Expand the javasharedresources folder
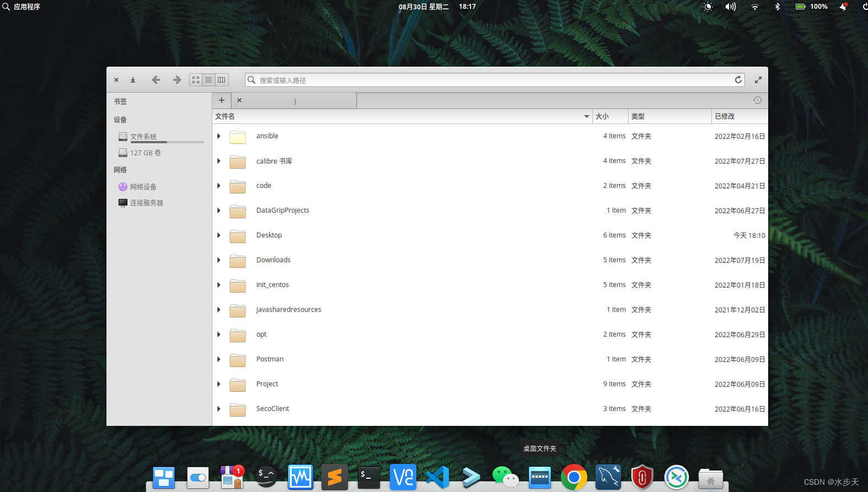 tap(219, 310)
